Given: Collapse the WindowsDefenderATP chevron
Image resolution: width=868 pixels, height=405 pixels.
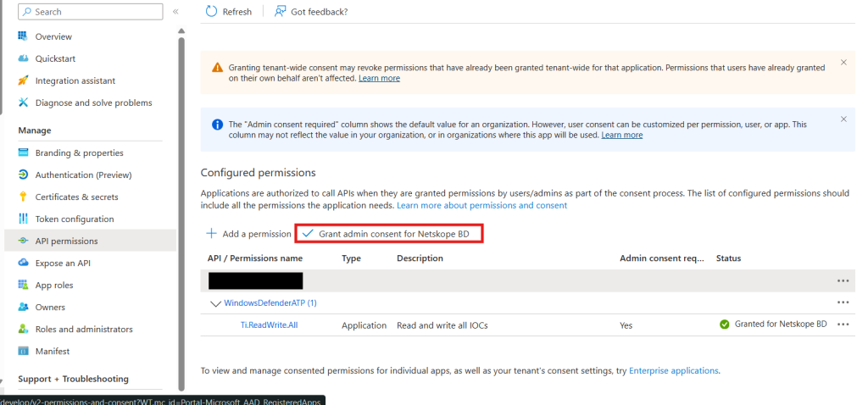Looking at the screenshot, I should point(214,303).
